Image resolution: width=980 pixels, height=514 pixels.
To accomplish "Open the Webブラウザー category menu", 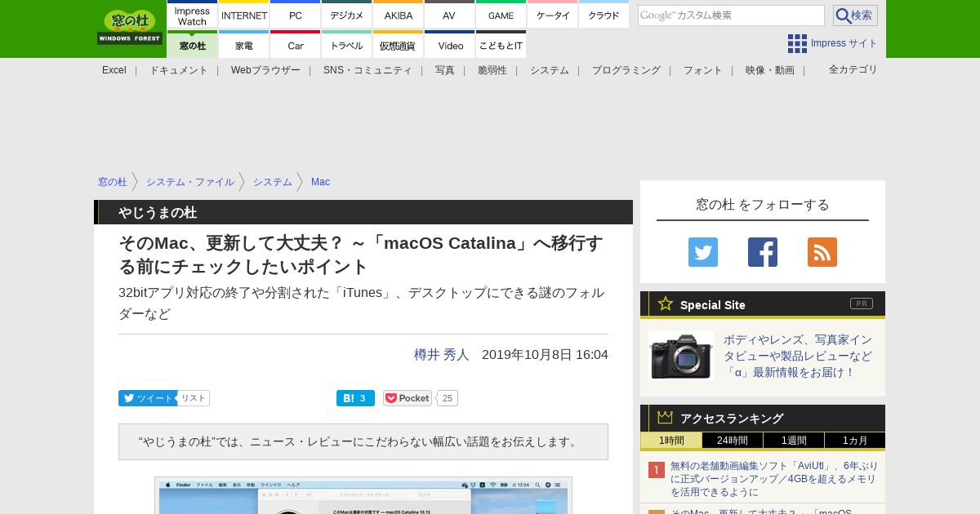I will (x=265, y=70).
